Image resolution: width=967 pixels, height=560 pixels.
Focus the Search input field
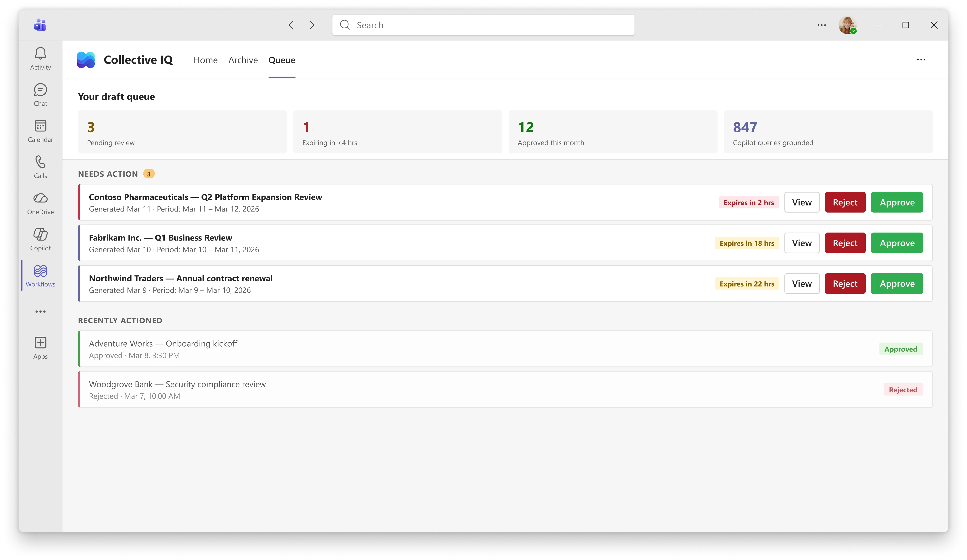click(x=483, y=25)
